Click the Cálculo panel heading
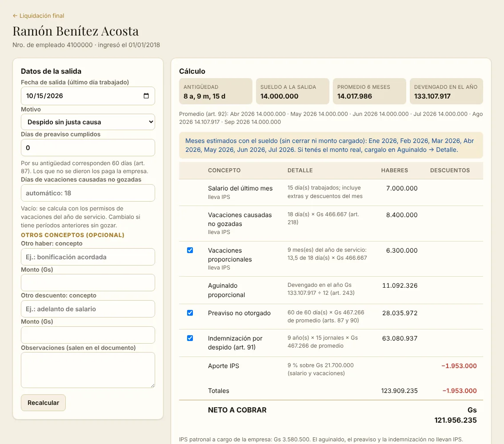The image size is (504, 444). pyautogui.click(x=192, y=71)
